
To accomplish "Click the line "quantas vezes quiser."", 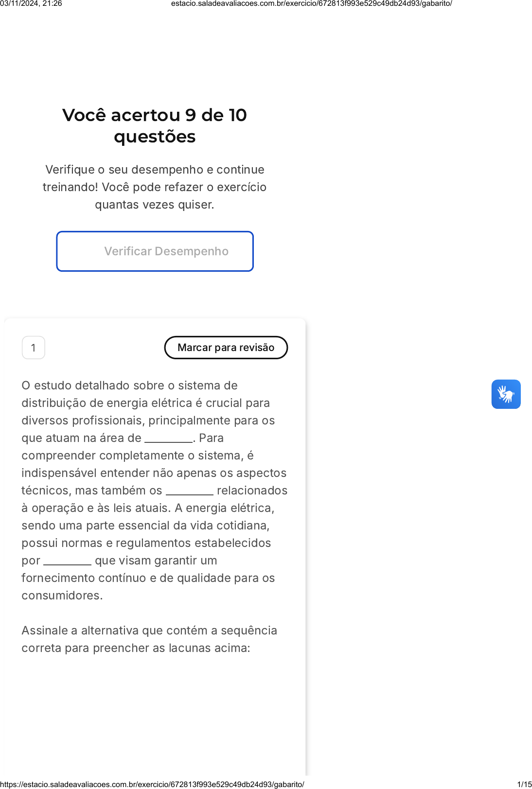I will [x=155, y=205].
